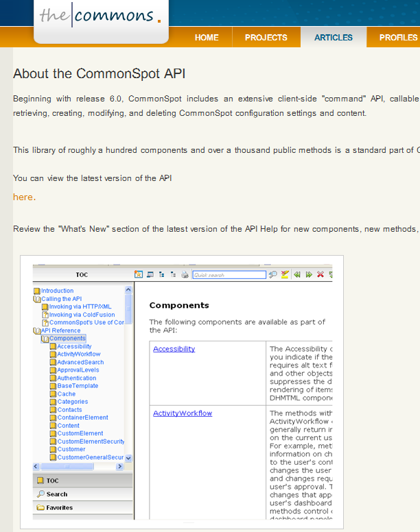
Task: Switch to the Favorites panel tab
Action: [x=83, y=507]
